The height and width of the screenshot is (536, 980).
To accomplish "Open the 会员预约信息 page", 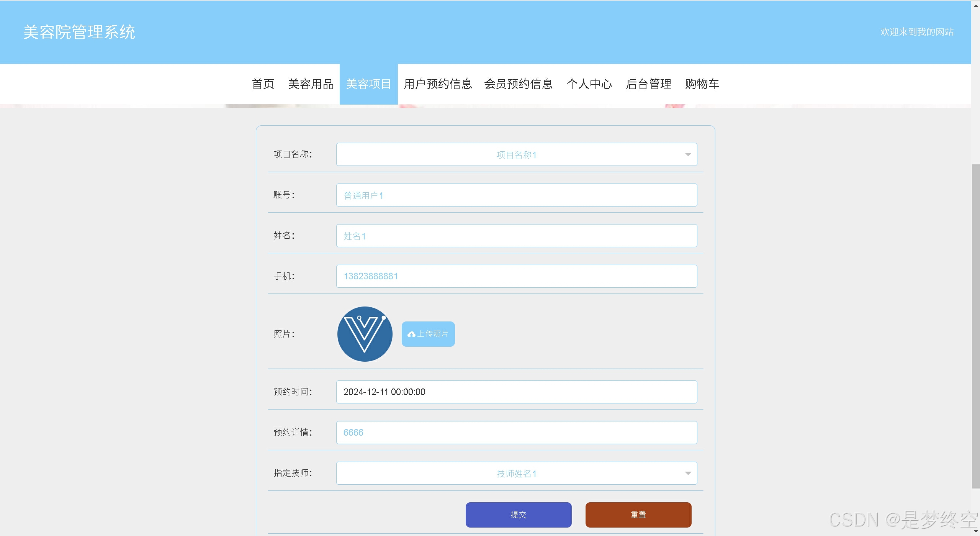I will click(x=518, y=84).
